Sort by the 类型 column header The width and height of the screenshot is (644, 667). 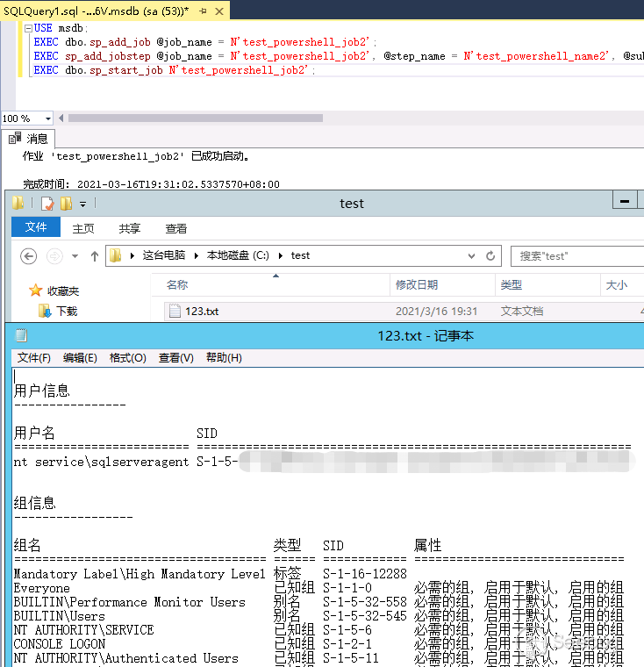(x=547, y=285)
